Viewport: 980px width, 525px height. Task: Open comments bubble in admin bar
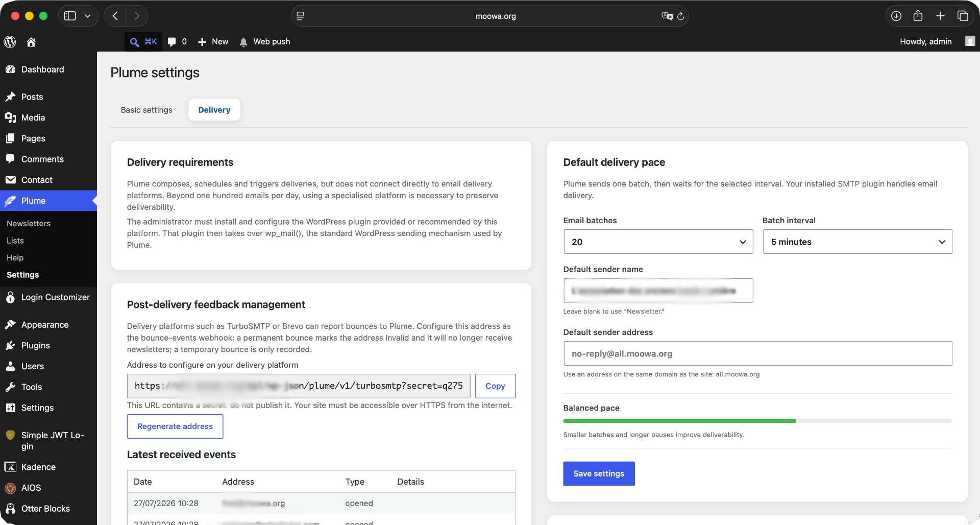(177, 42)
